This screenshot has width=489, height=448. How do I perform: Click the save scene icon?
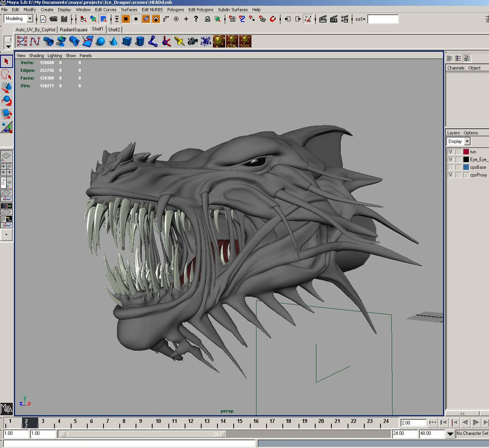pos(64,19)
